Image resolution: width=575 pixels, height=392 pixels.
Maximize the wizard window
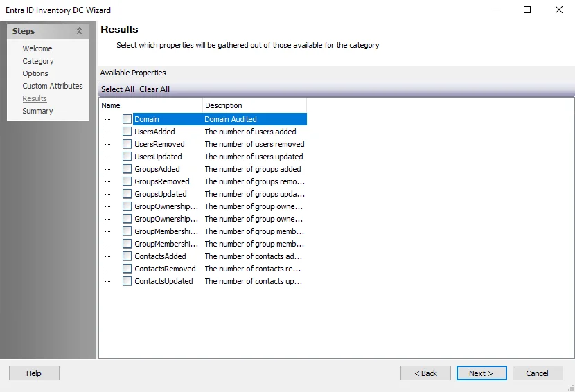click(527, 10)
